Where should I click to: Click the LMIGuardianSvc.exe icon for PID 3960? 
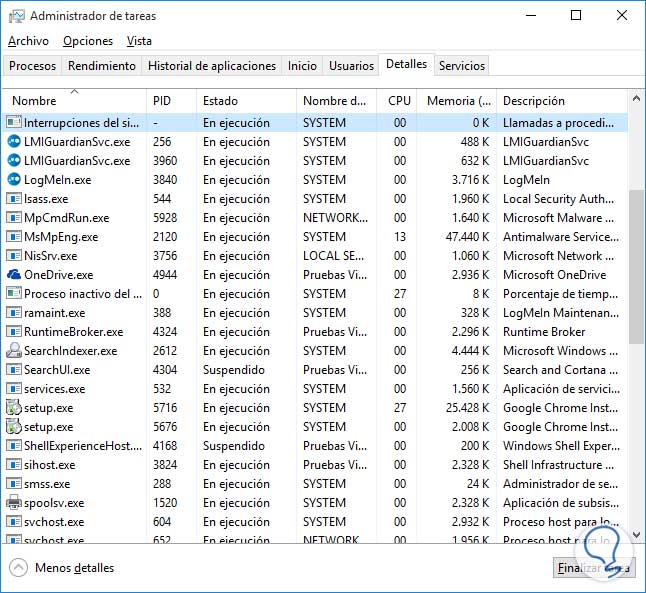click(14, 160)
